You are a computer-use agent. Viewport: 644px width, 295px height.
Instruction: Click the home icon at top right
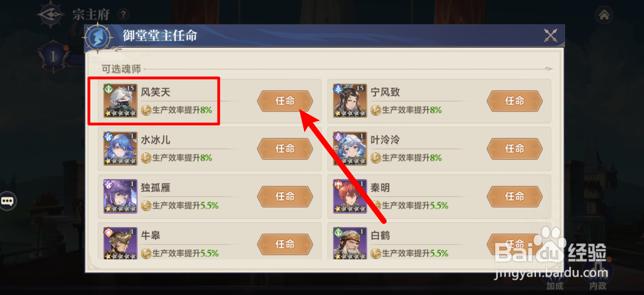(604, 16)
